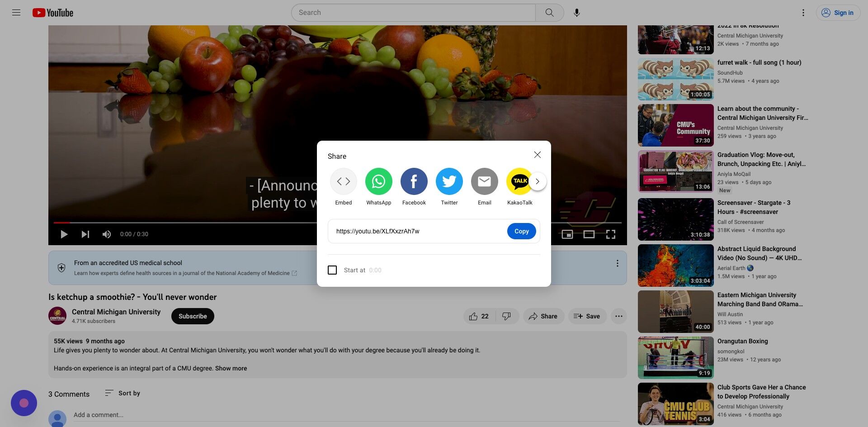868x427 pixels.
Task: Show more share targets with right arrow
Action: tap(538, 181)
